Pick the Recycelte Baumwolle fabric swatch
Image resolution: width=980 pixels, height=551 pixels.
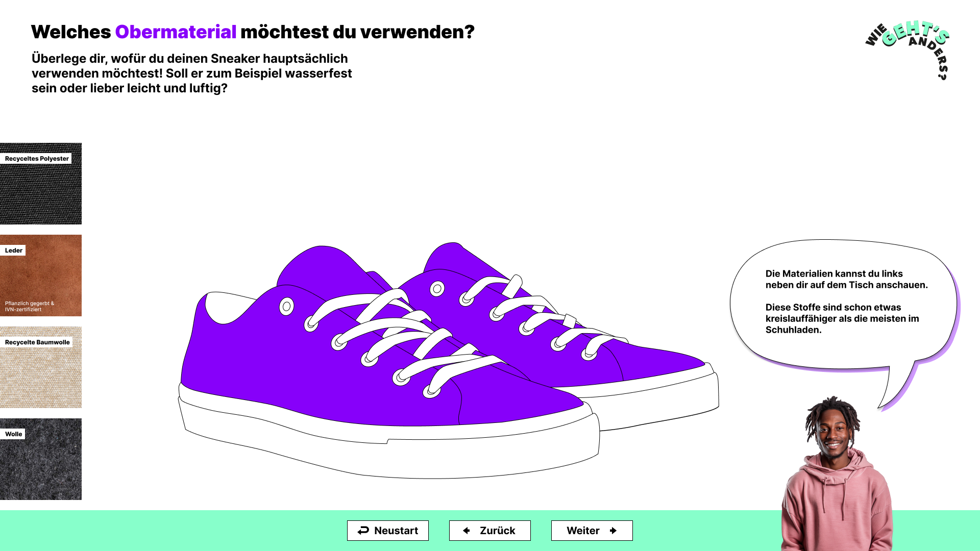[x=41, y=367]
